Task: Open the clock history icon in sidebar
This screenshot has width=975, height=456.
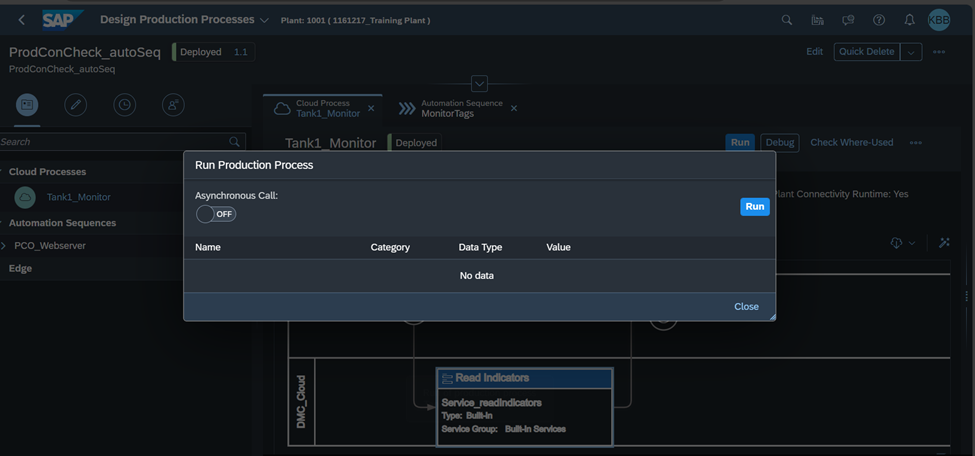Action: [x=124, y=105]
